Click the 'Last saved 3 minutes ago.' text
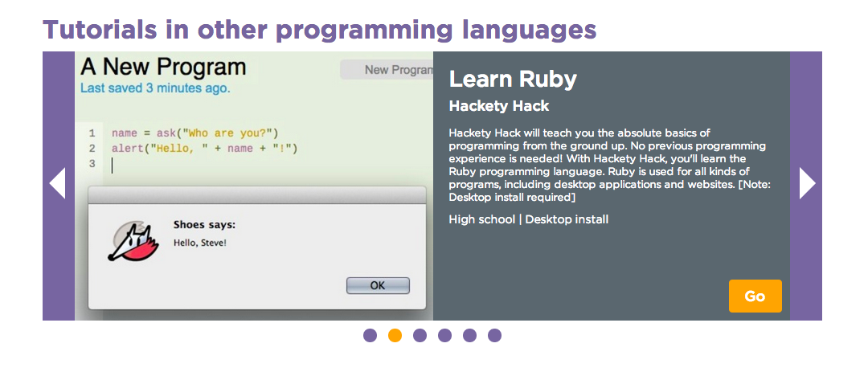This screenshot has height=376, width=868. (155, 88)
